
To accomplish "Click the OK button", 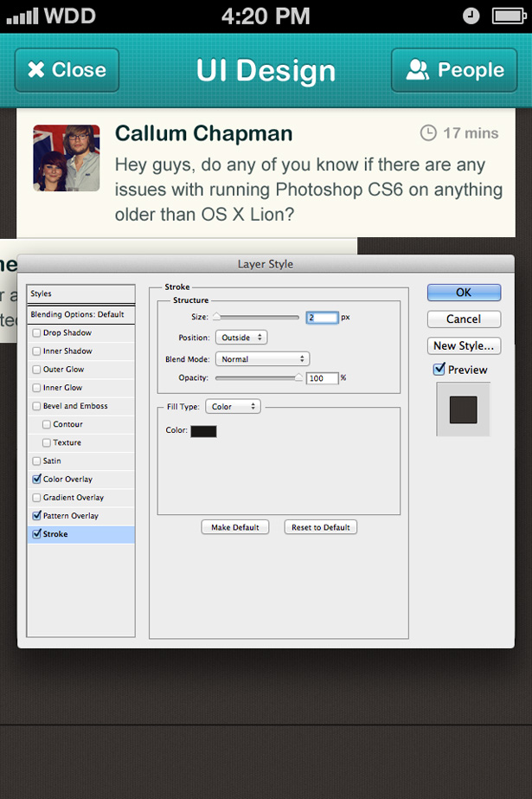I will click(x=464, y=293).
